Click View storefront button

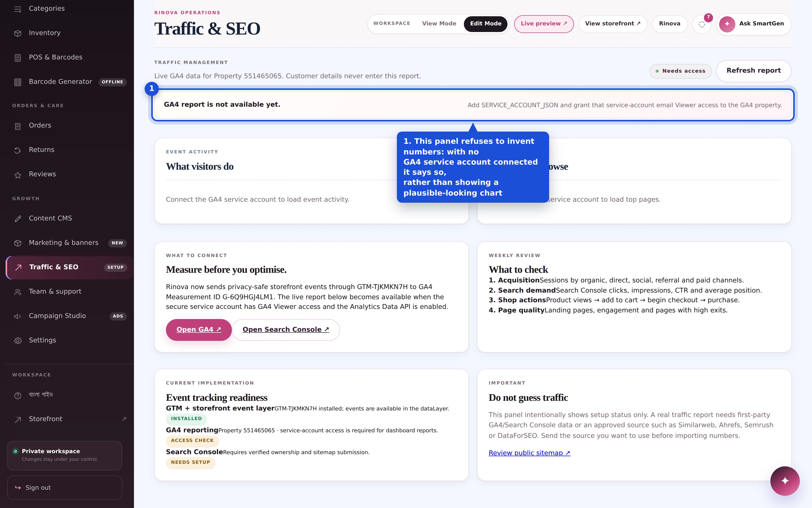click(613, 24)
